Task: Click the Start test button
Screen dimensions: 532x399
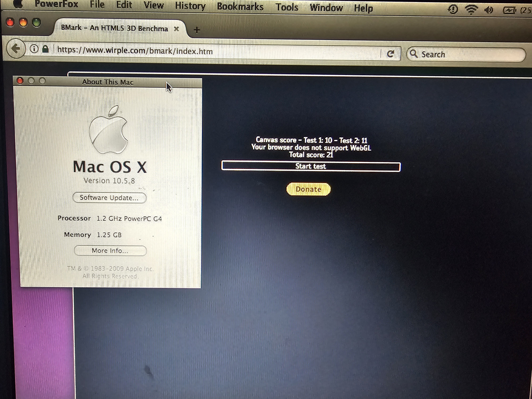Action: [x=311, y=166]
